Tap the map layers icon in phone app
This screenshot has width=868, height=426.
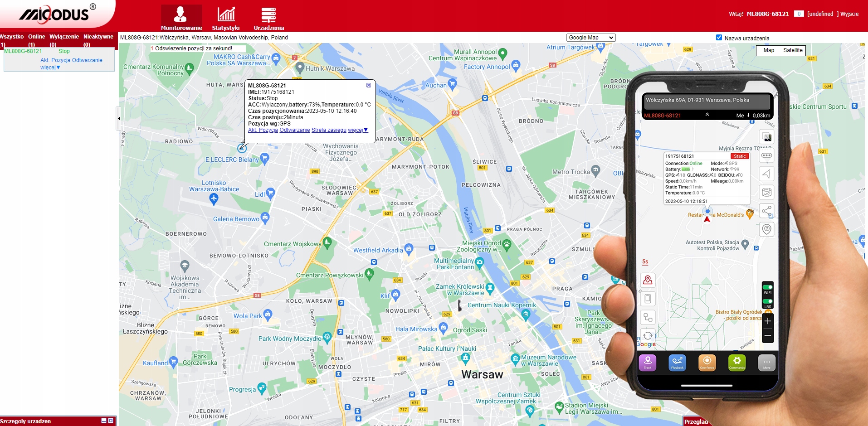coord(767,137)
